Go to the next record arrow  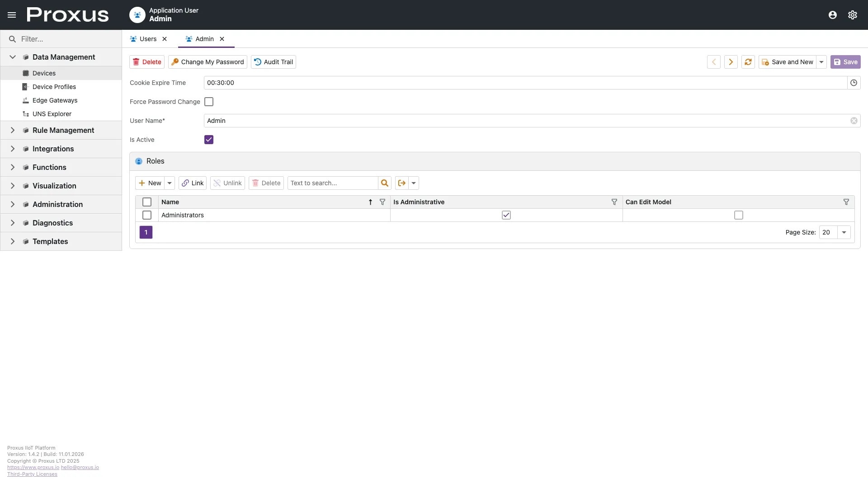pyautogui.click(x=731, y=62)
